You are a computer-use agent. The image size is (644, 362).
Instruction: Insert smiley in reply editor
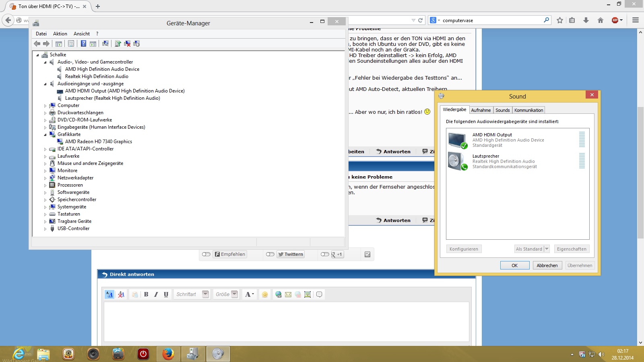click(x=265, y=294)
